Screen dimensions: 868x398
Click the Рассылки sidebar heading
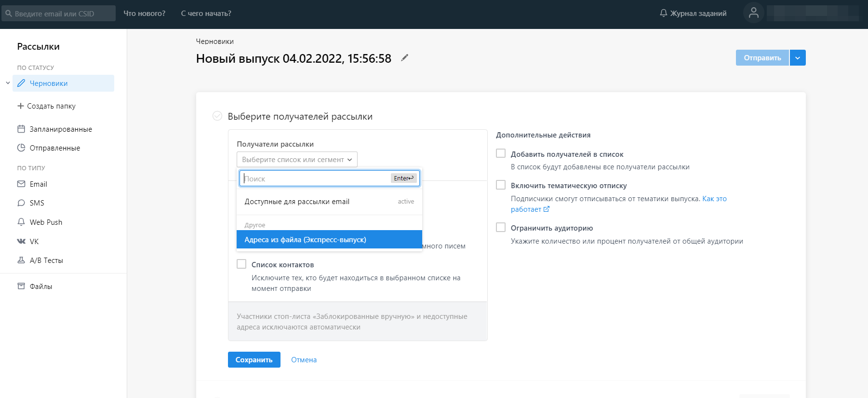tap(39, 46)
